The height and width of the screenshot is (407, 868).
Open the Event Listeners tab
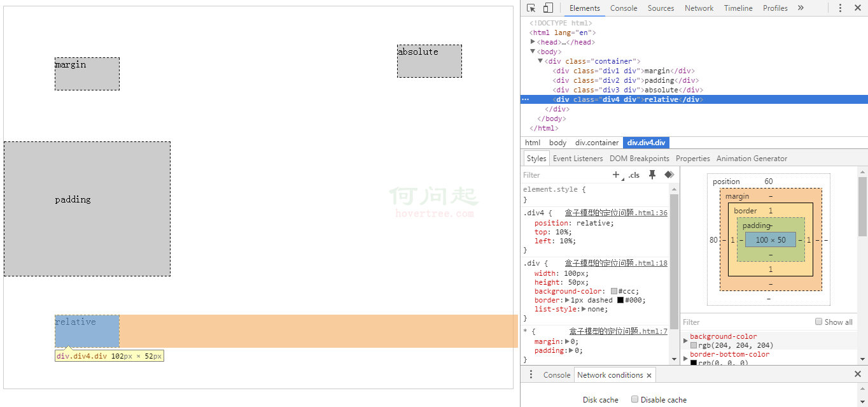pyautogui.click(x=578, y=159)
